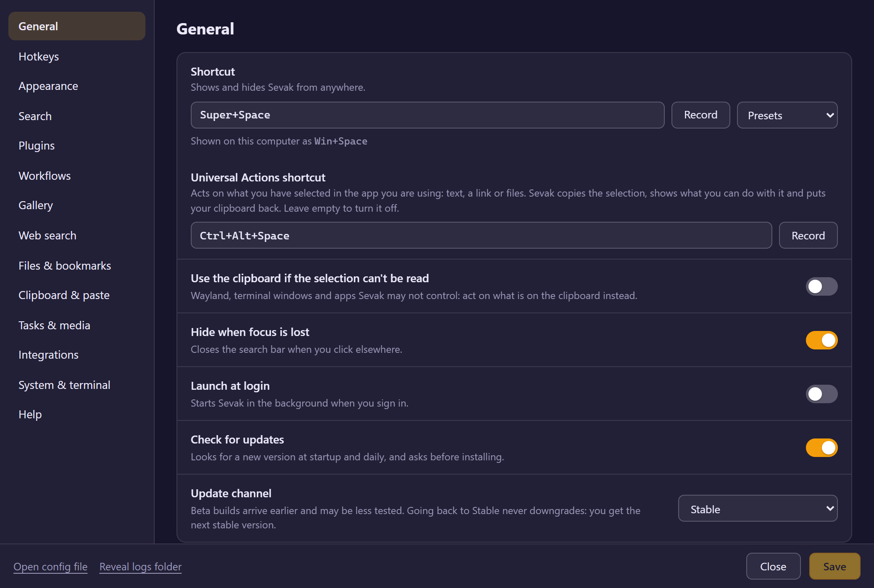Click Record for Universal Actions shortcut
874x588 pixels.
click(808, 235)
